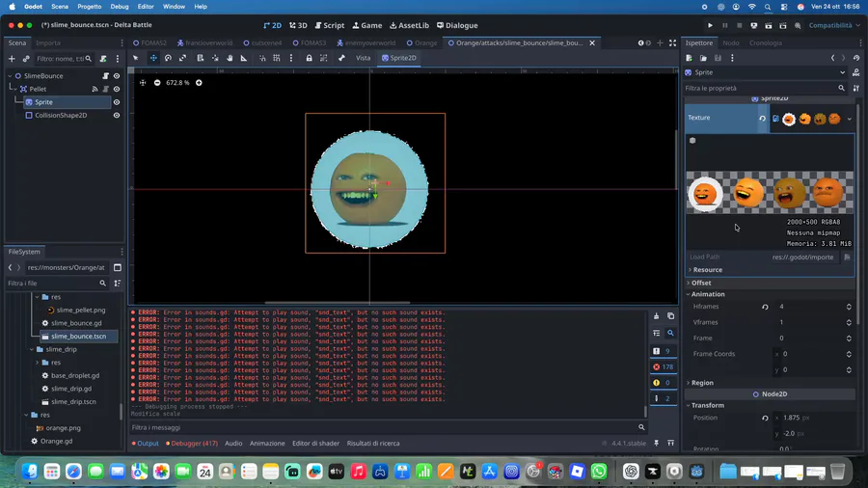Toggle smart snapping in canvas toolbar
868x488 pixels.
(262, 58)
